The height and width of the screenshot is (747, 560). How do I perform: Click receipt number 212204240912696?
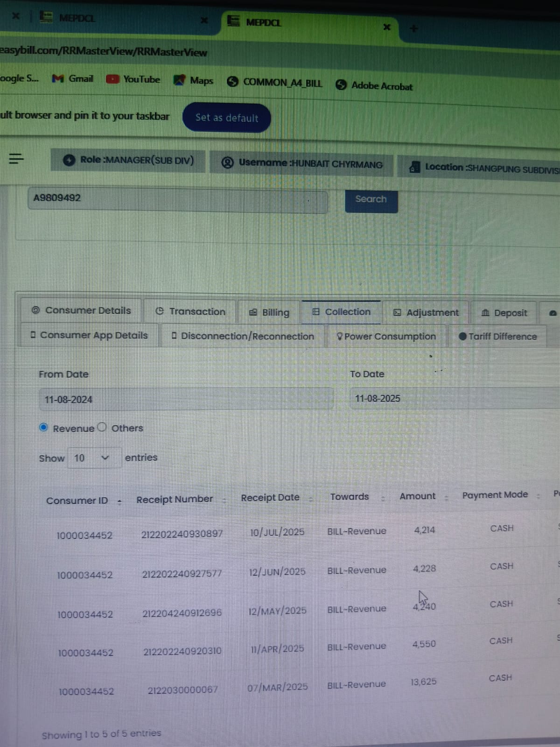coord(182,613)
